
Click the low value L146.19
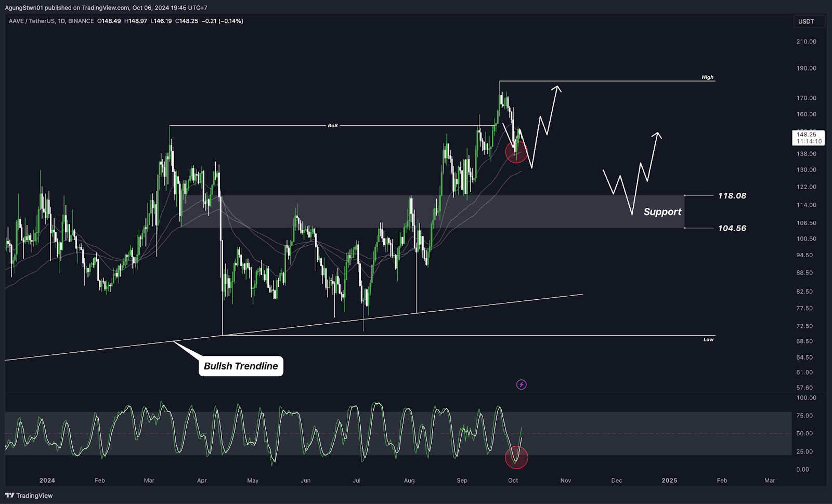162,21
